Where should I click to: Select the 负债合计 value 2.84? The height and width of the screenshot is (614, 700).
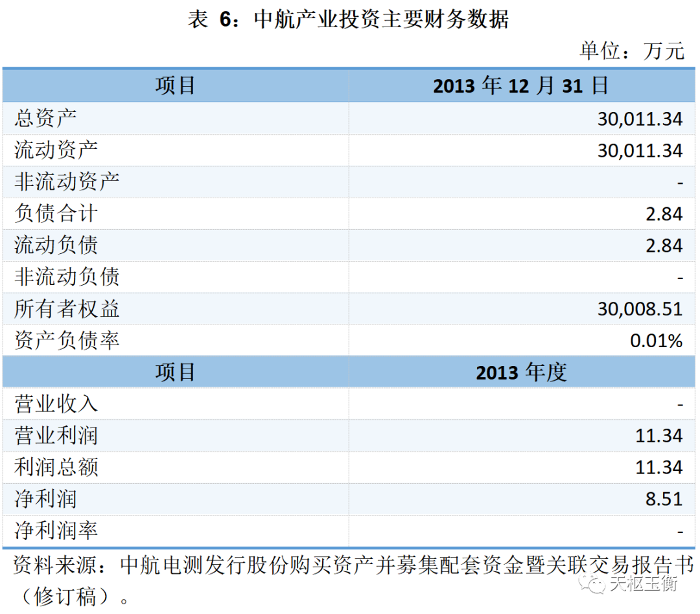point(664,214)
